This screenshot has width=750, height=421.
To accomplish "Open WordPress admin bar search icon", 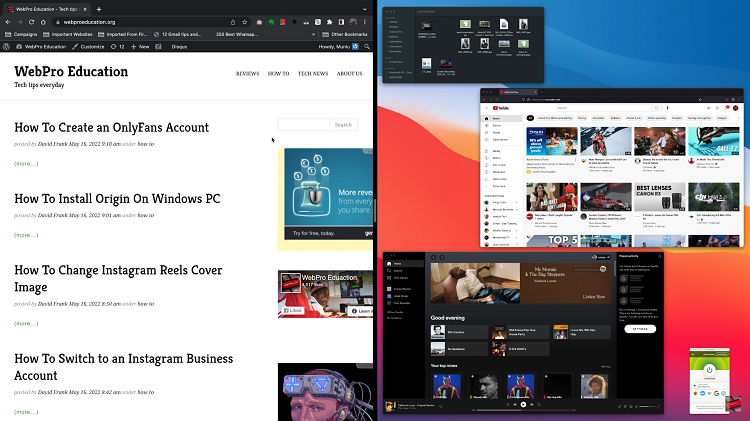I will point(367,47).
